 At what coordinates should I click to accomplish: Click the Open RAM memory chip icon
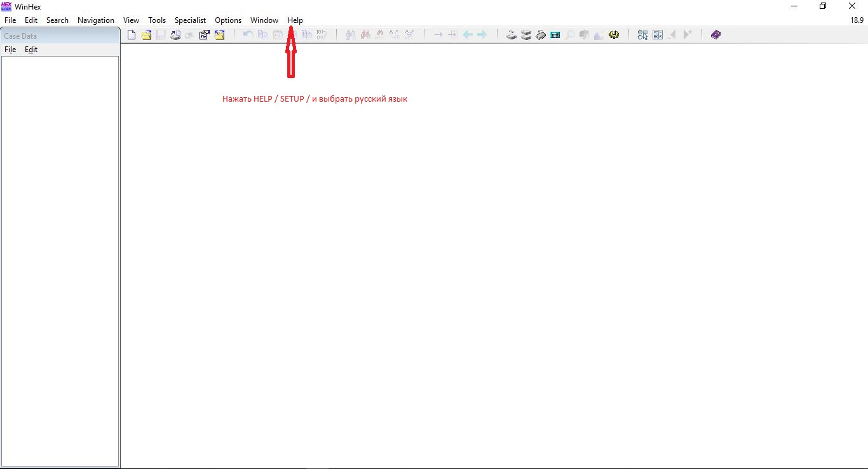point(541,35)
